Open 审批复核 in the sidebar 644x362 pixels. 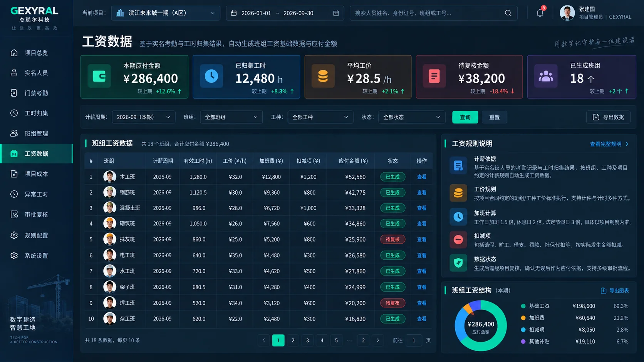36,215
